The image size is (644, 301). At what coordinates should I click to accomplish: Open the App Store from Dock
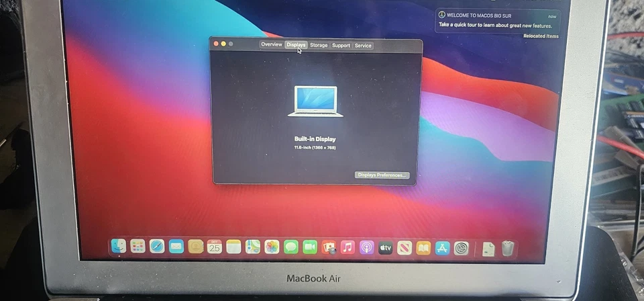[442, 248]
